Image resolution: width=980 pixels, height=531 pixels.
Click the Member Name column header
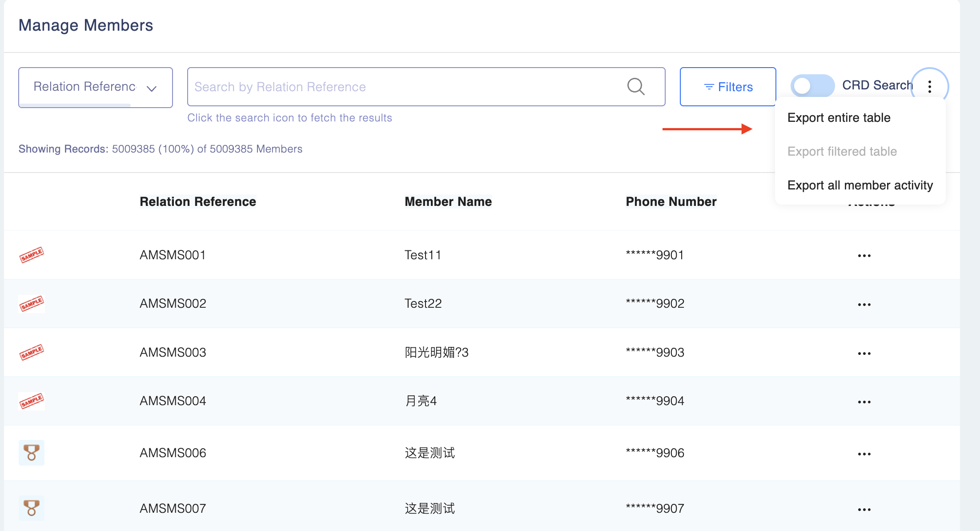pyautogui.click(x=448, y=202)
